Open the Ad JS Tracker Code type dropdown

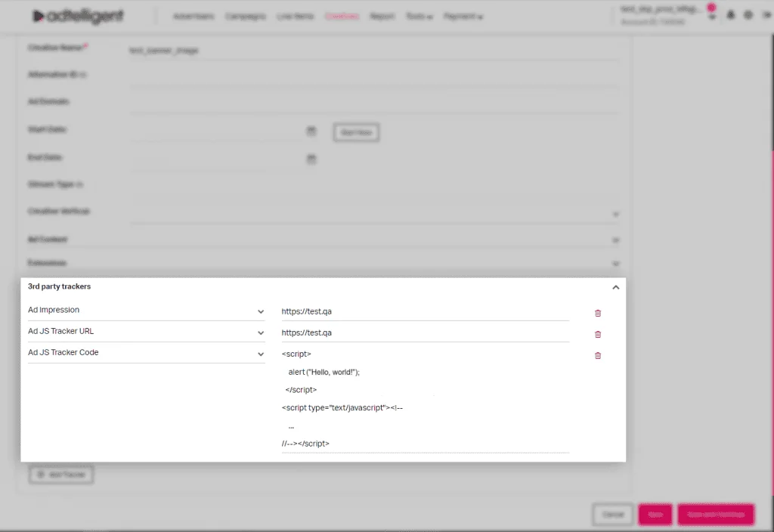pos(146,353)
